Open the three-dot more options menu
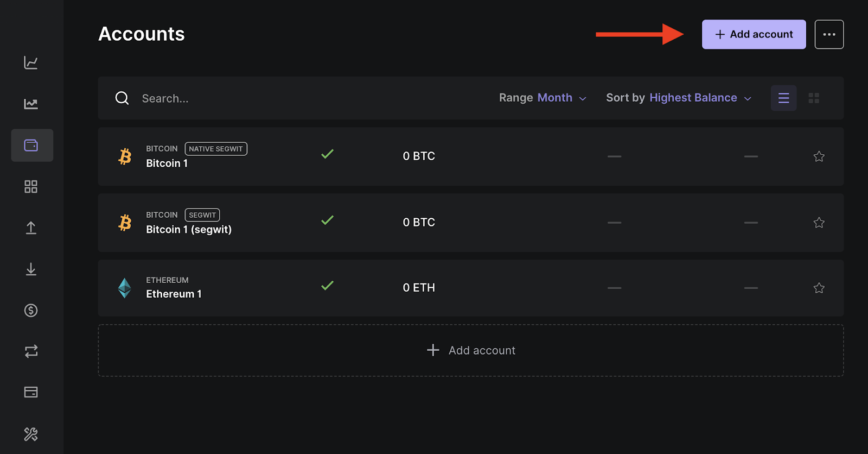The image size is (868, 454). click(x=829, y=34)
